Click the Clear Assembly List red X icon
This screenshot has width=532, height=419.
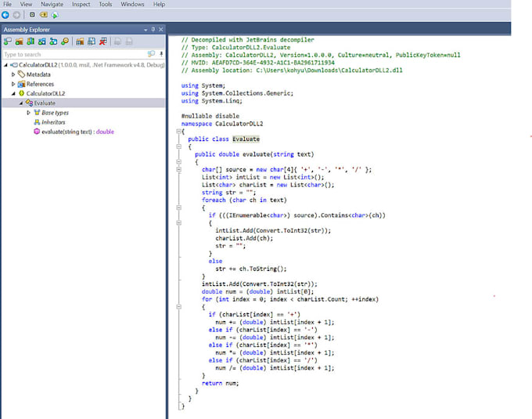tap(102, 42)
